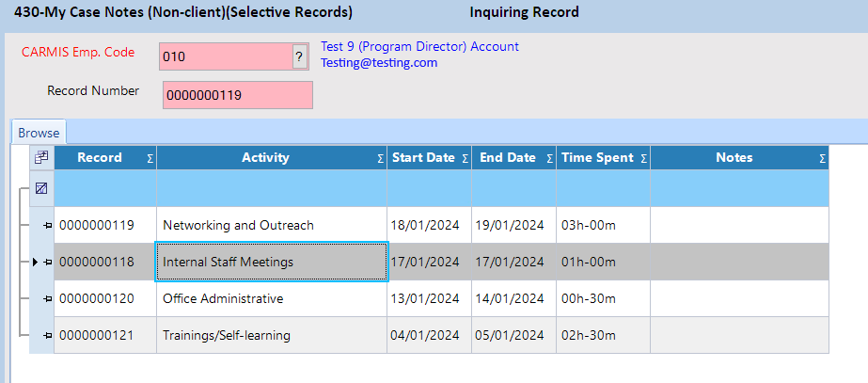868x383 pixels.
Task: Click the grid field chooser icon
Action: pyautogui.click(x=41, y=158)
